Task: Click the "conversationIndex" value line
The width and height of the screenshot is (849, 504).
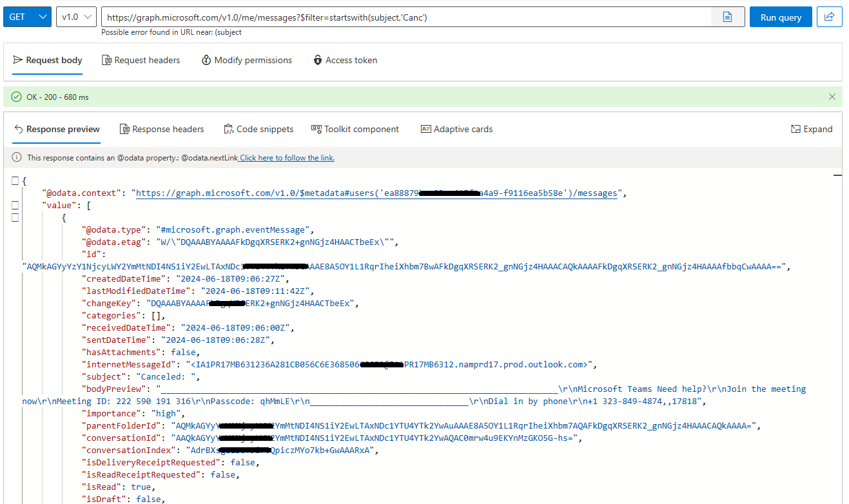Action: coord(229,450)
